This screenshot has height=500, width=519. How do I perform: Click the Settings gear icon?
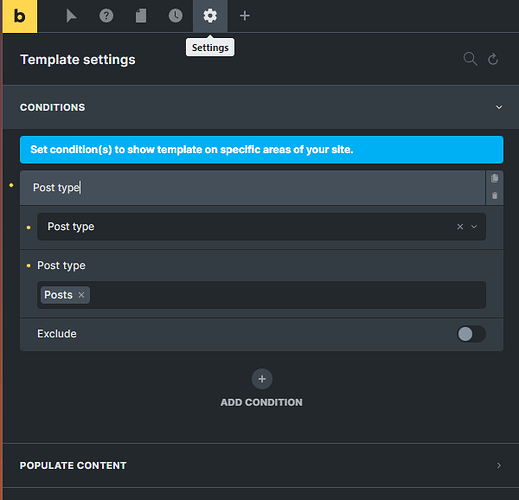210,16
